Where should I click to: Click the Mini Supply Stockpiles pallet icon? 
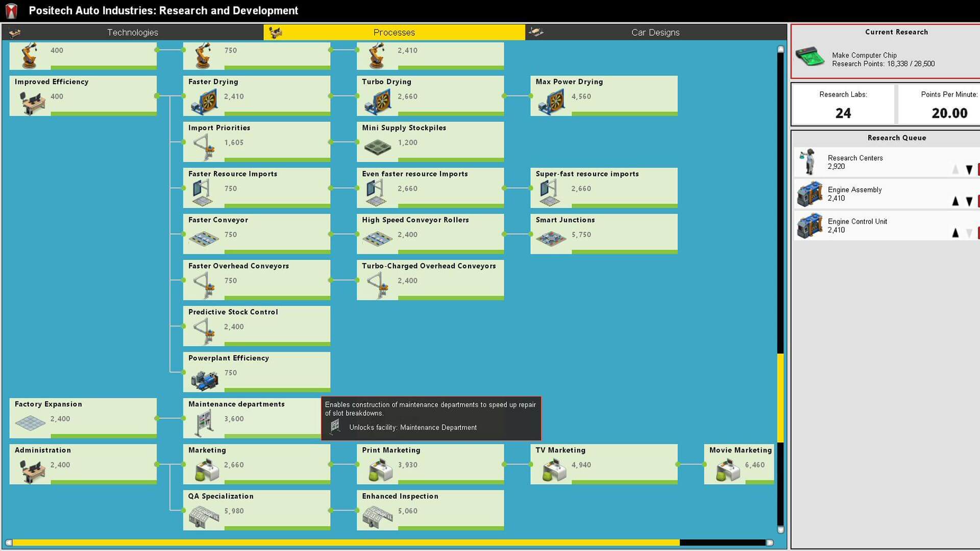378,147
